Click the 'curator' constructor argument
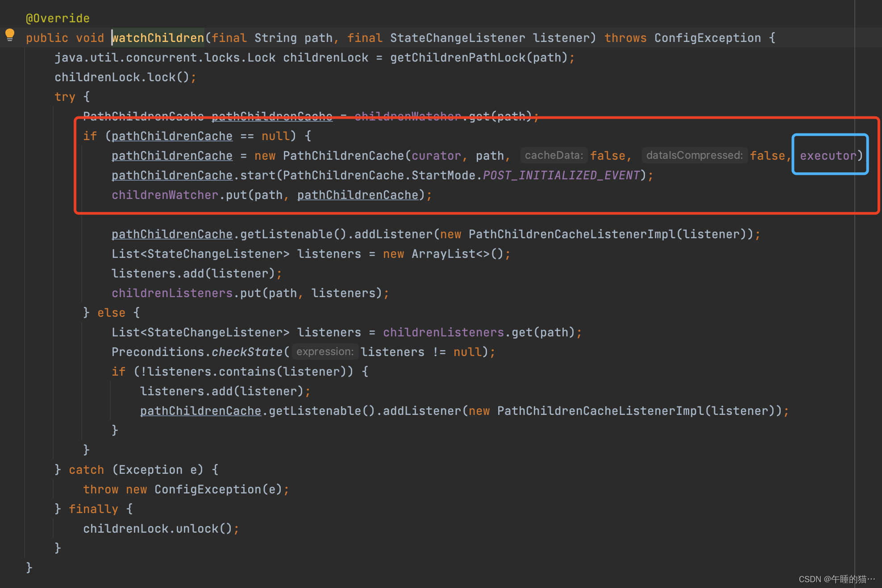The height and width of the screenshot is (588, 882). [x=436, y=156]
